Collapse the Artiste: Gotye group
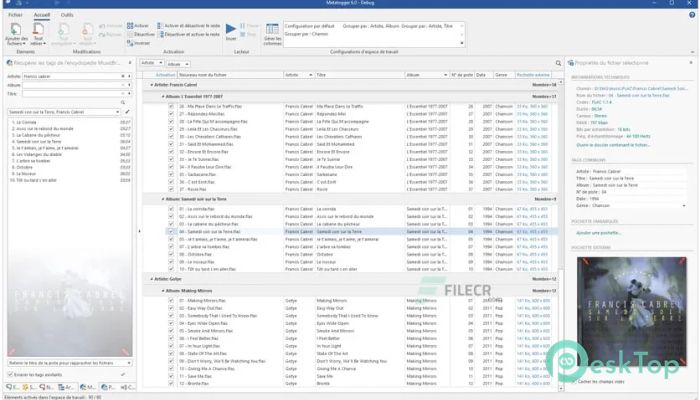The image size is (700, 400). point(151,279)
